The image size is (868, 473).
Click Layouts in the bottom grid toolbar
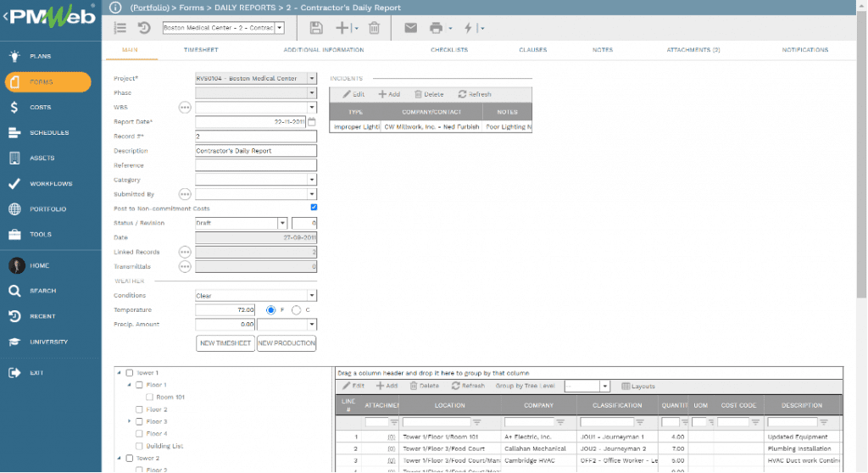(638, 386)
